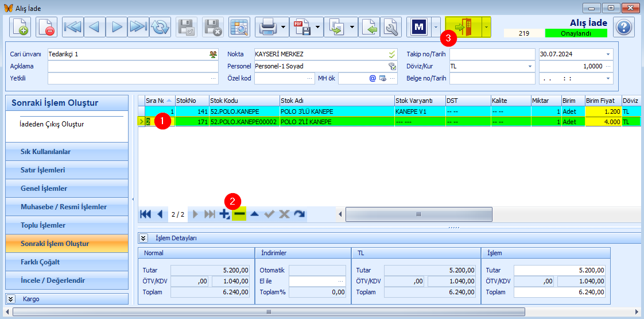Viewport: 644px width, 319px height.
Task: Refresh the record with the circular arrows icon
Action: click(160, 28)
